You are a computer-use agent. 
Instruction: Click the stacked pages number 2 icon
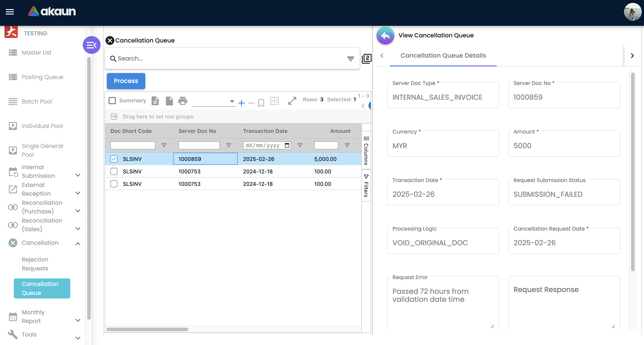[x=367, y=59]
